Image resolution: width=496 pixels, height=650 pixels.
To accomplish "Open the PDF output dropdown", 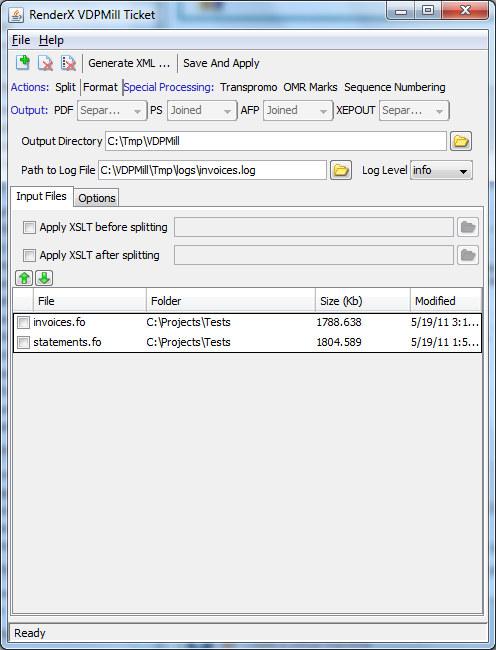I will point(112,111).
